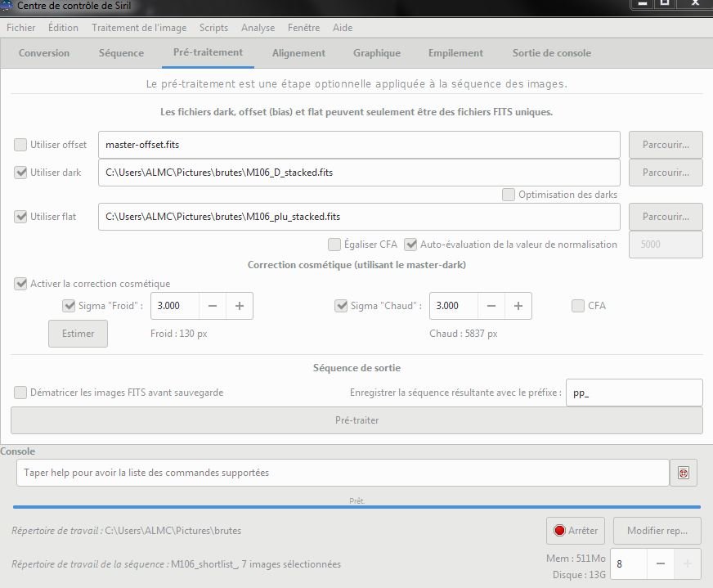Open the Aide menu
Image resolution: width=713 pixels, height=588 pixels.
(x=343, y=28)
